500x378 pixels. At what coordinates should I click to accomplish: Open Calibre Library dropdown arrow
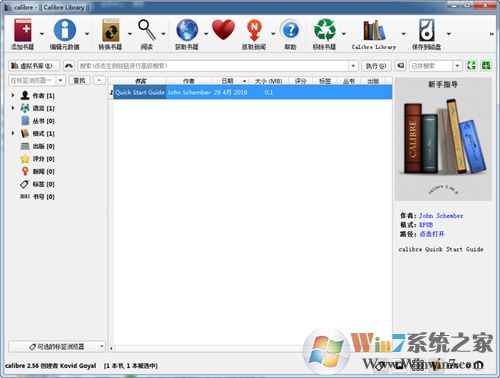pos(403,34)
